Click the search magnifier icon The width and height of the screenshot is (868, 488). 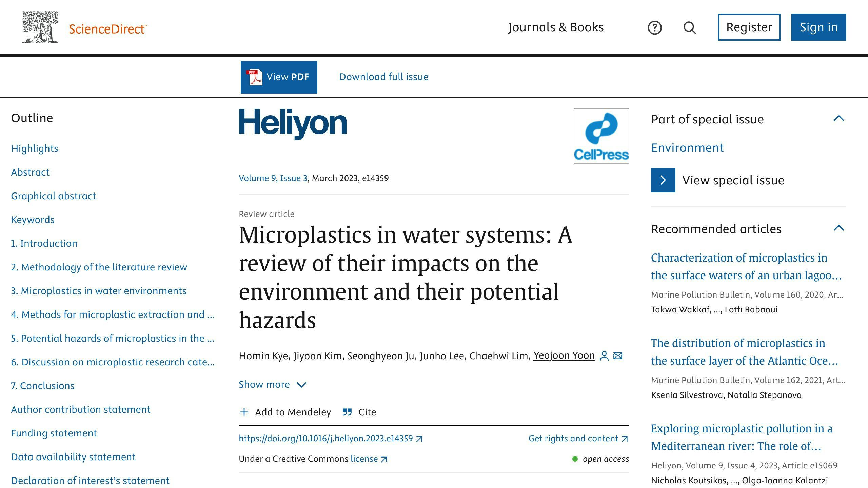[x=689, y=28]
